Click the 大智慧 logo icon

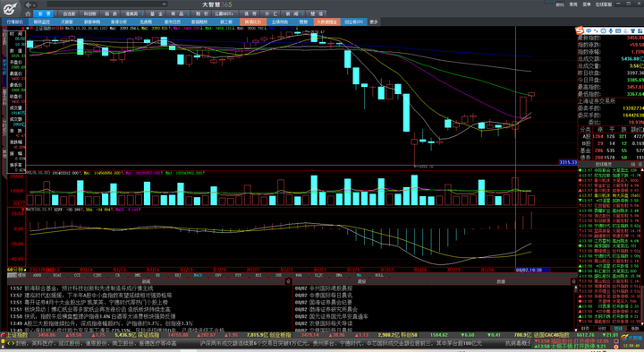pyautogui.click(x=10, y=8)
